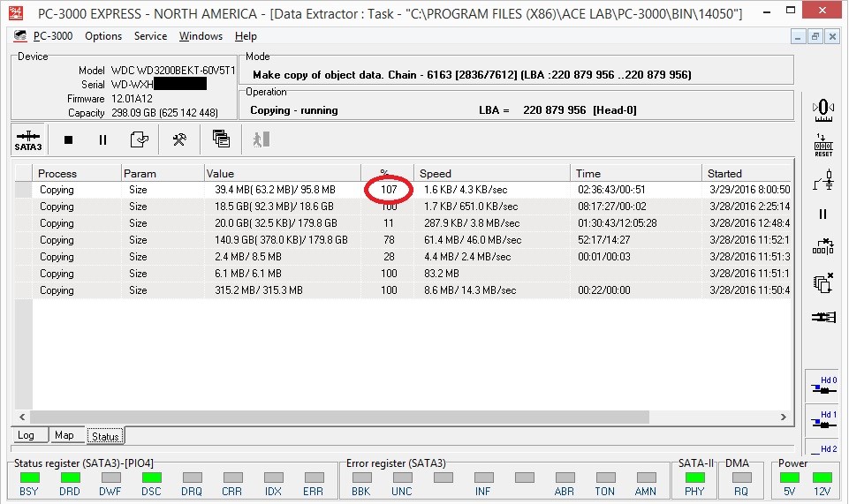Open the Service menu
The image size is (849, 504).
click(x=150, y=36)
